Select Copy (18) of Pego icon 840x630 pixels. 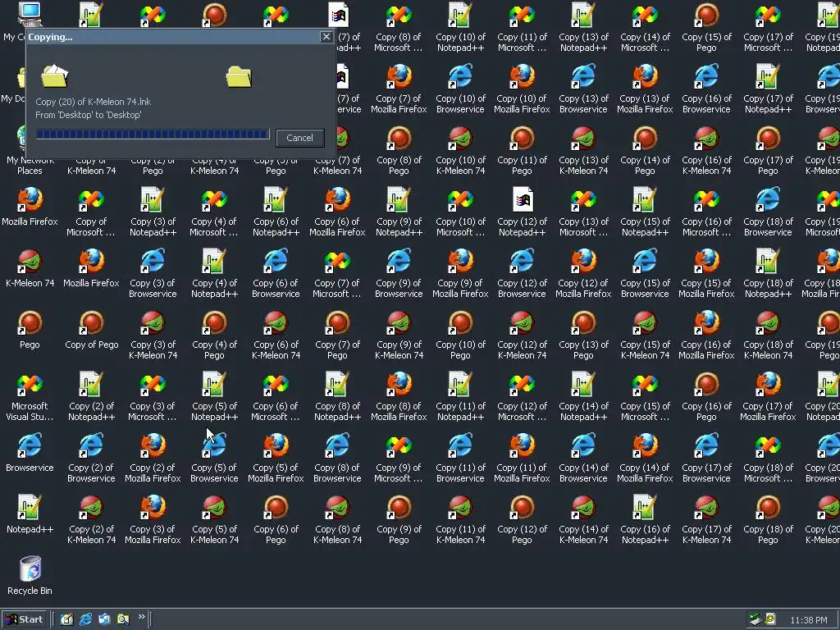click(768, 507)
